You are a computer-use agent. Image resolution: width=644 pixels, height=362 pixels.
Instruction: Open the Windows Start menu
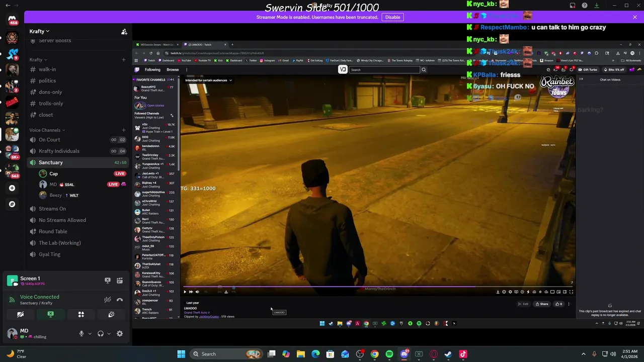pyautogui.click(x=181, y=354)
